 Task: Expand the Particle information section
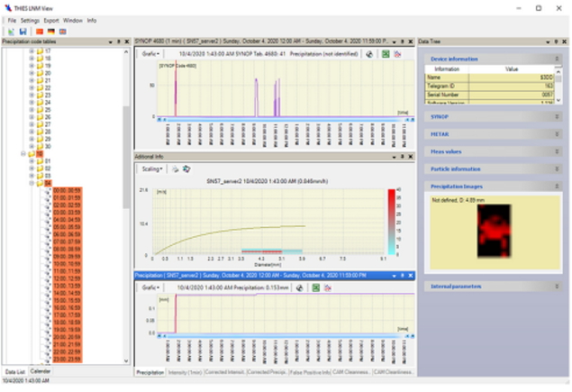(x=557, y=169)
